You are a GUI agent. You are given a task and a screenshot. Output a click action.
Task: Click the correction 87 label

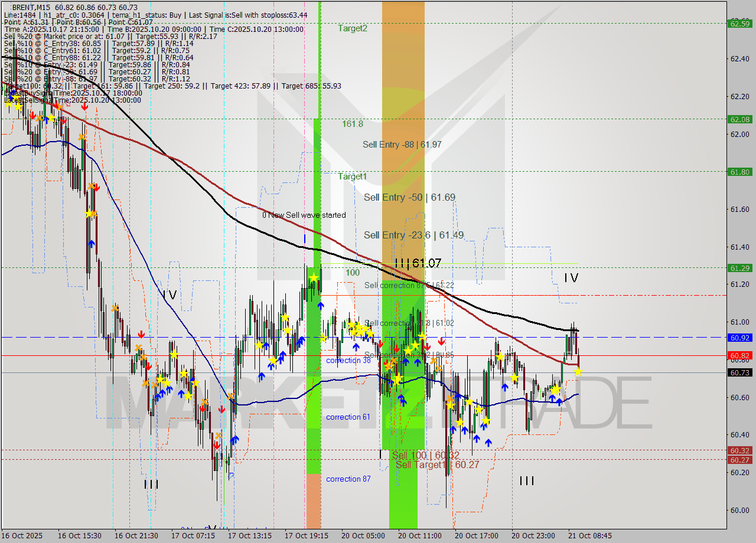[348, 479]
